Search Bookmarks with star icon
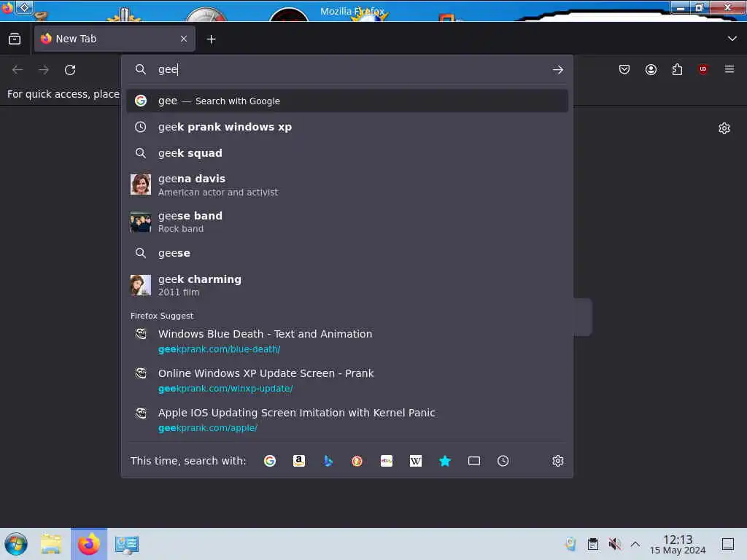 (x=445, y=461)
